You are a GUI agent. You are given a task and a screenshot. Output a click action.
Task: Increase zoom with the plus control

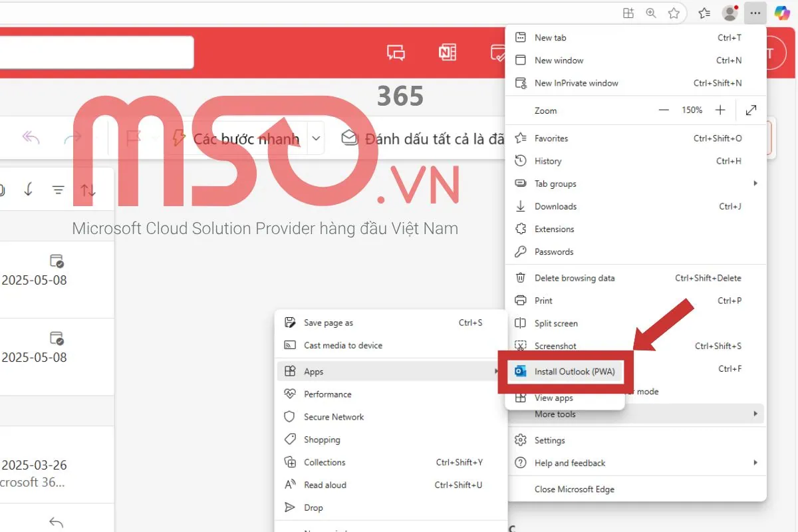[720, 110]
